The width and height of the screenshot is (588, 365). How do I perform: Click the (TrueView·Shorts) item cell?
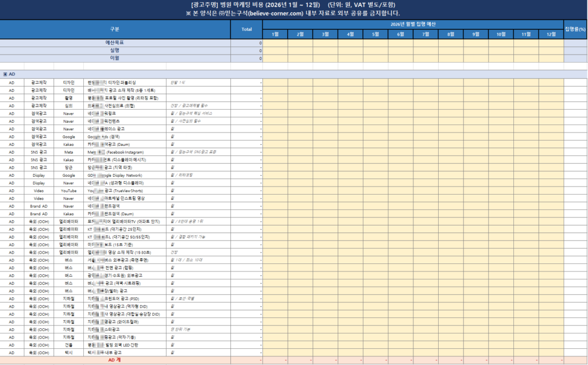[125, 191]
